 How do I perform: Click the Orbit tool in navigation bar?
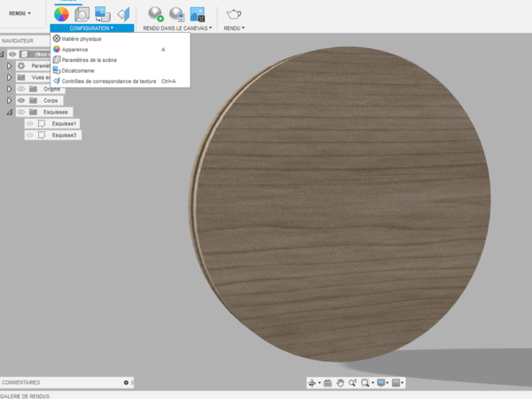[x=312, y=383]
